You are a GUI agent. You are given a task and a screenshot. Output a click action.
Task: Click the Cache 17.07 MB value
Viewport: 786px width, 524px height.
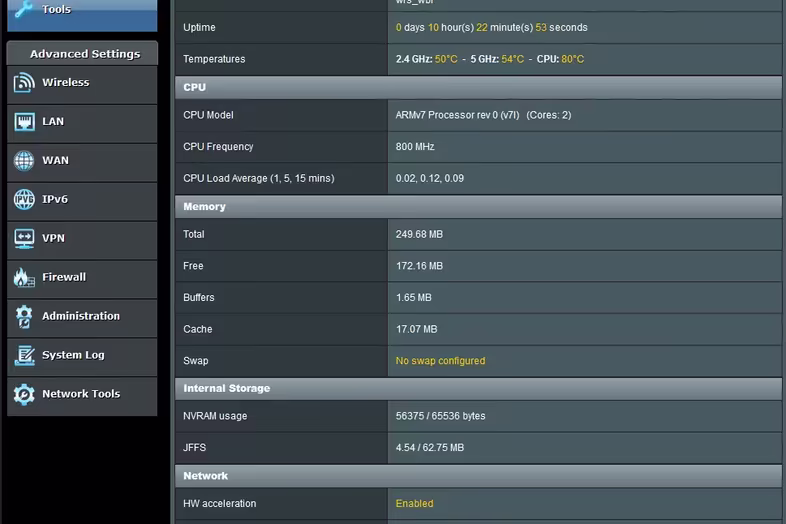(416, 329)
